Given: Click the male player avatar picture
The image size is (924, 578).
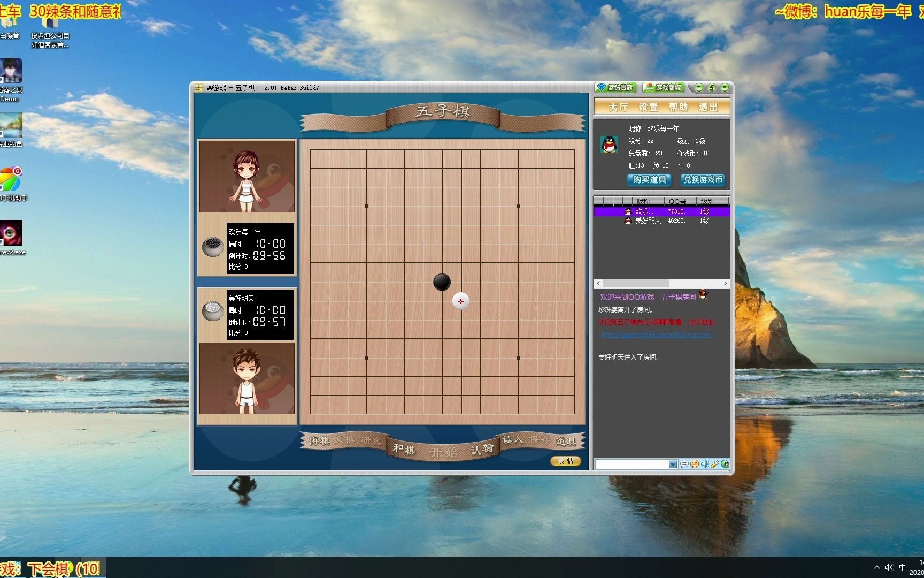Looking at the screenshot, I should (247, 378).
